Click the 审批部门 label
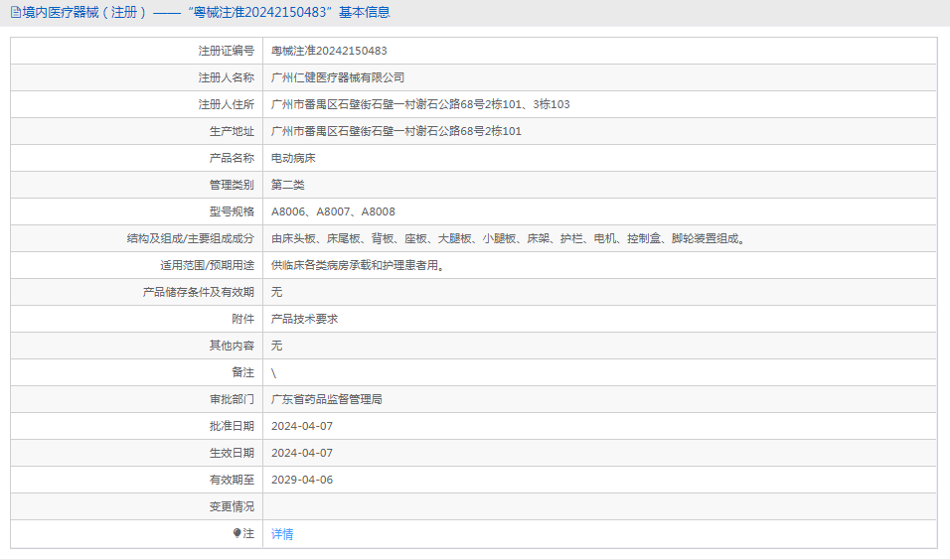Viewport: 950px width, 560px height. point(233,399)
